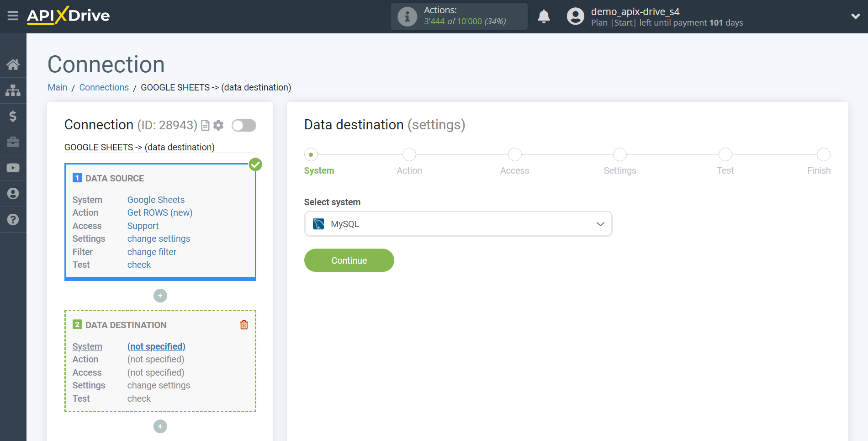
Task: Go to the Connections breadcrumb link
Action: pyautogui.click(x=104, y=87)
